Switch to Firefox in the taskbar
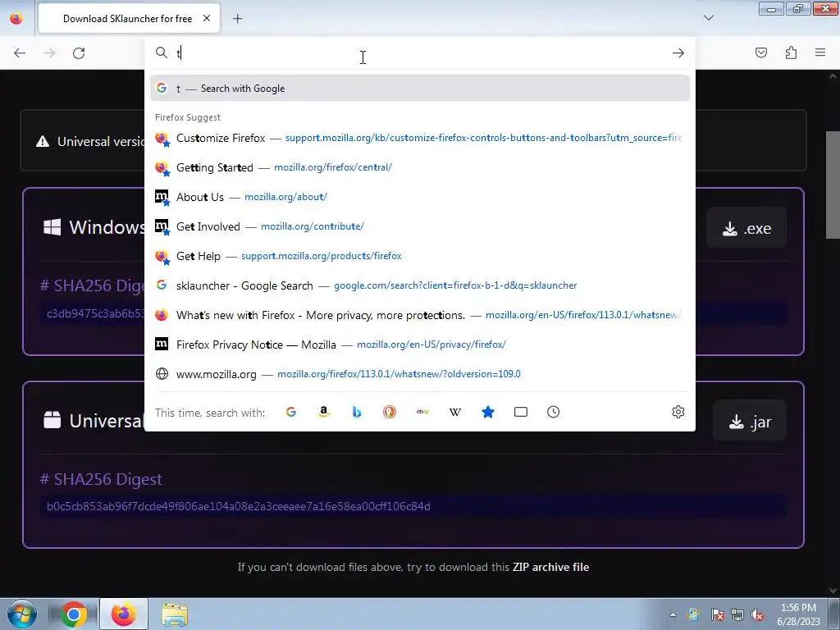The image size is (840, 630). [124, 614]
